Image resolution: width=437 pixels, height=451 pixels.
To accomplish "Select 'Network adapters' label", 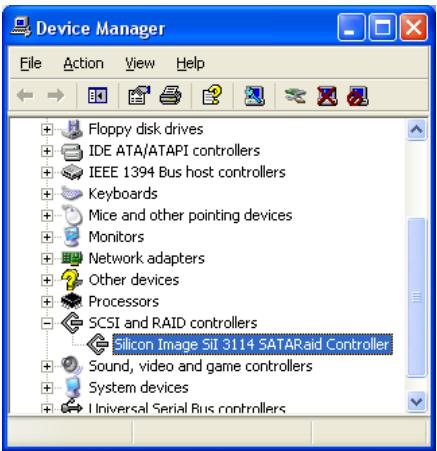I will [146, 258].
